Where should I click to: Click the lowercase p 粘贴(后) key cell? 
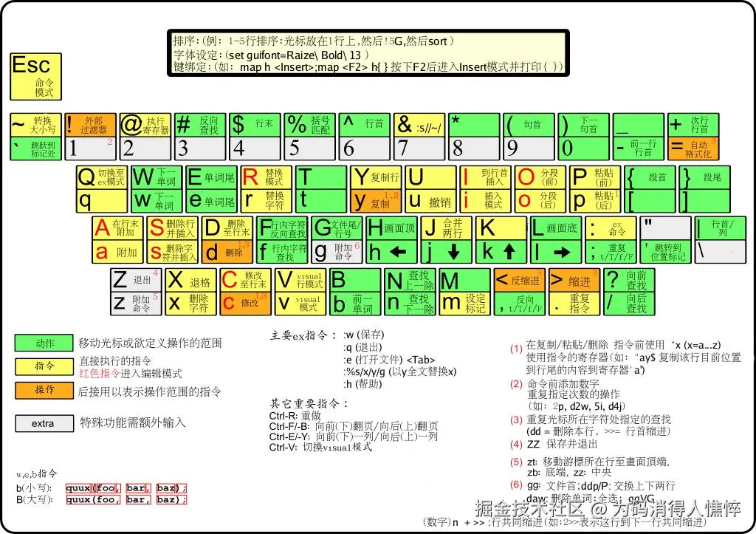595,201
